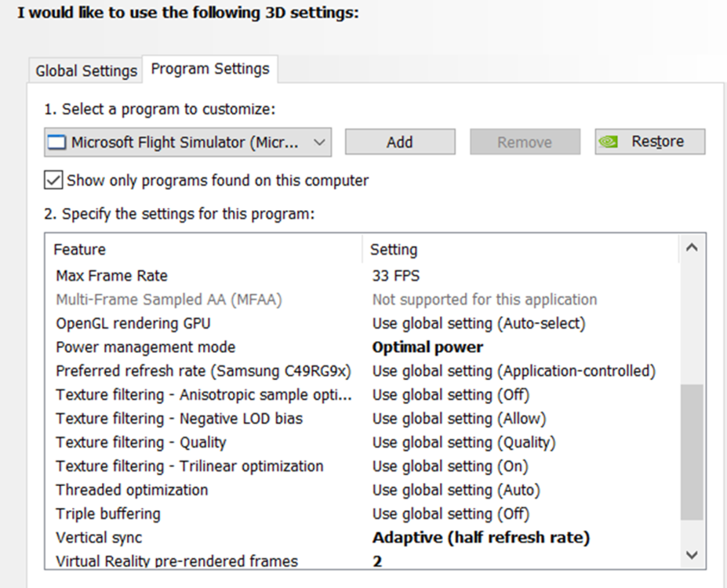Select Texture filtering - Quality row
727x588 pixels.
(x=141, y=442)
